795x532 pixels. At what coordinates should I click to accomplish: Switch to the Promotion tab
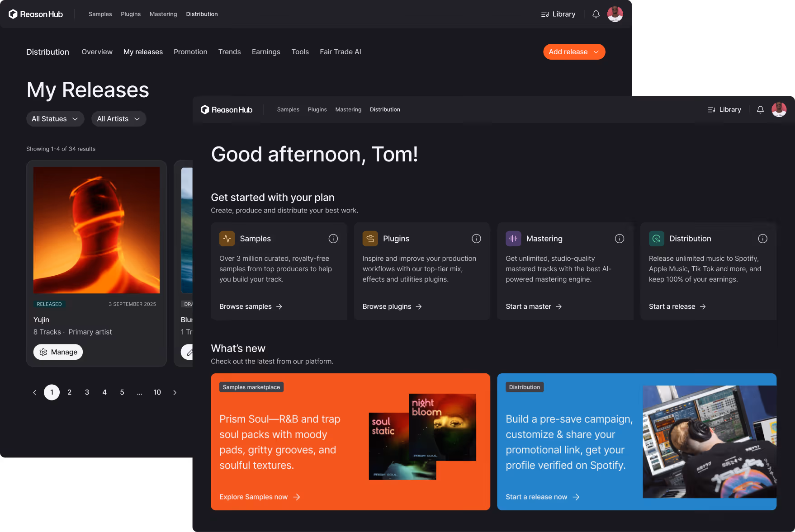[190, 52]
